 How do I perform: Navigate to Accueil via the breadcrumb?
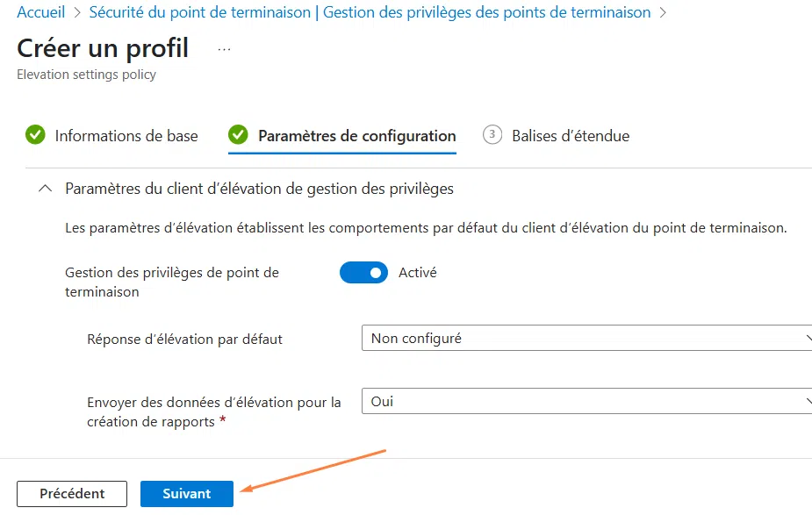[40, 12]
